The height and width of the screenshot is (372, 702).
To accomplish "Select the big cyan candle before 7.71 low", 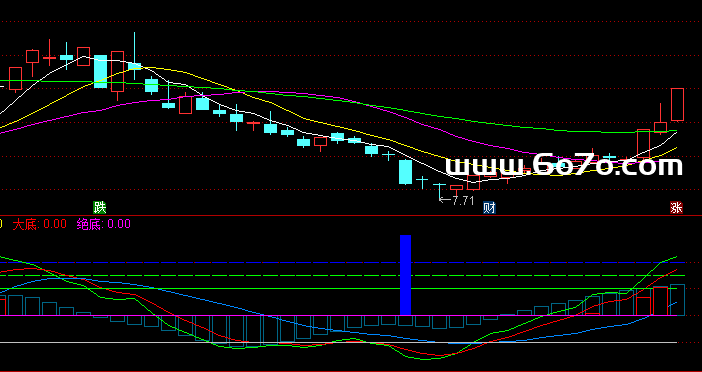I will pos(405,172).
